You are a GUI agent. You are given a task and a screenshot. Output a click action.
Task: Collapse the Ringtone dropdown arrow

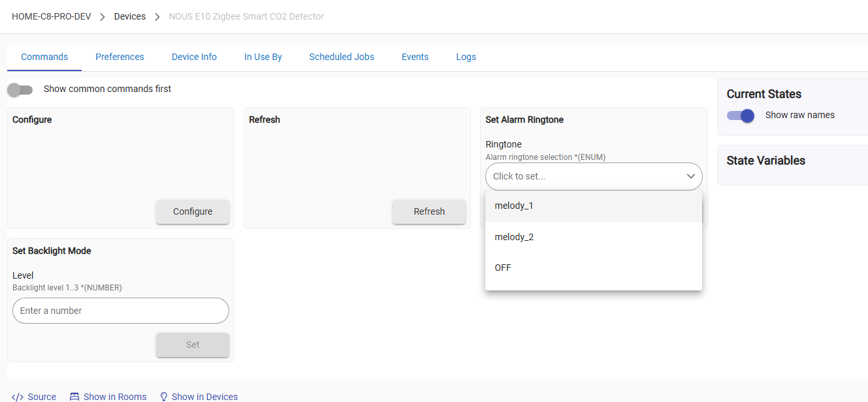(690, 176)
